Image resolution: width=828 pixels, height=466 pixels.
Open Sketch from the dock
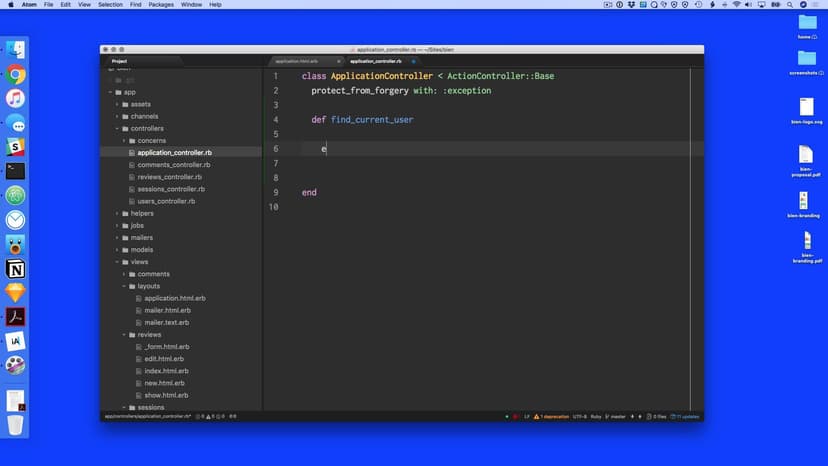(x=15, y=293)
